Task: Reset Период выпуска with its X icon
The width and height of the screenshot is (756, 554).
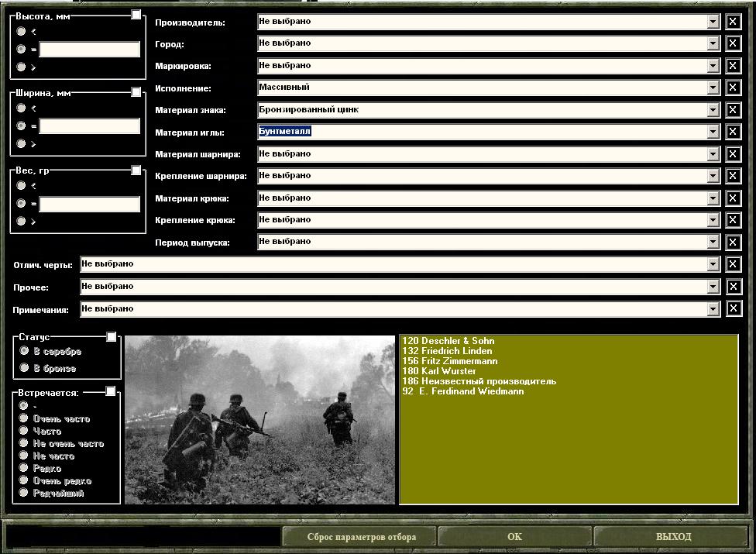Action: point(733,243)
